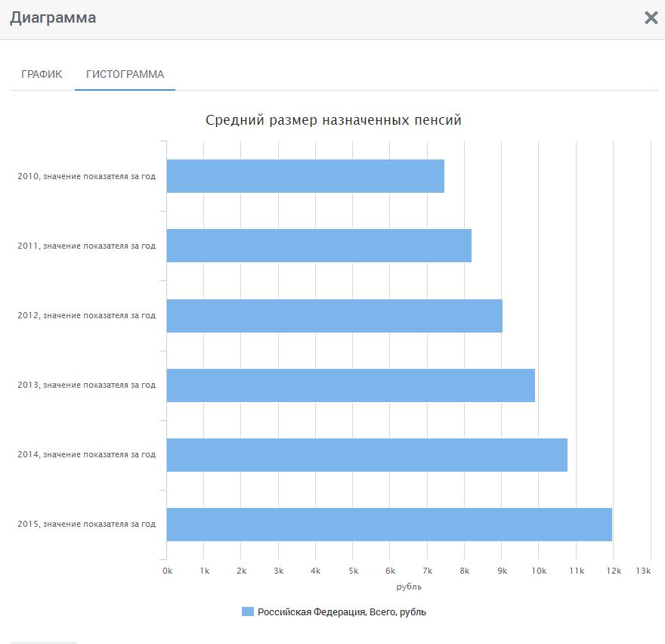The width and height of the screenshot is (665, 644).
Task: Click label 2012, значение показателя за год
Action: point(86,315)
